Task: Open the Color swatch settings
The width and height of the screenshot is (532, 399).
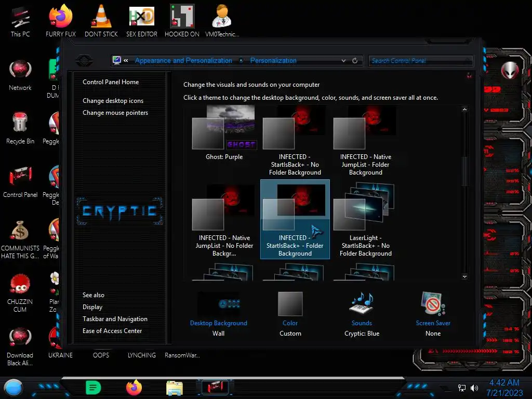Action: [290, 303]
